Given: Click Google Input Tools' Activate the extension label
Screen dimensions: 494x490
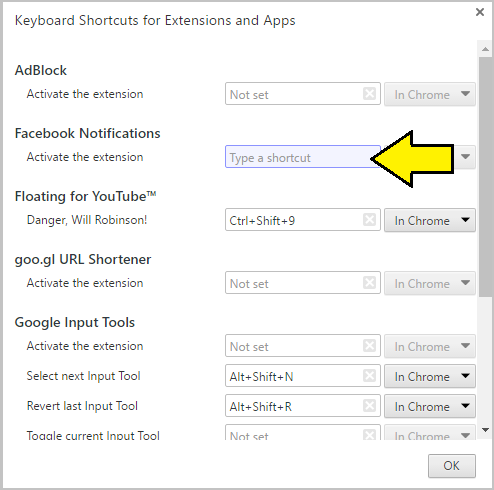Looking at the screenshot, I should coord(85,346).
